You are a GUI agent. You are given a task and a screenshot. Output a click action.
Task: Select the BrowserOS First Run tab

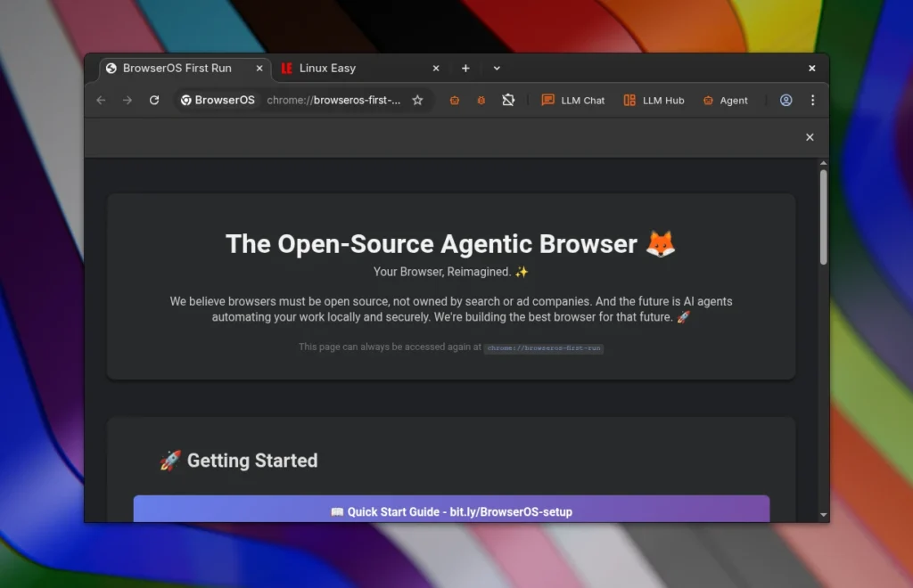178,68
